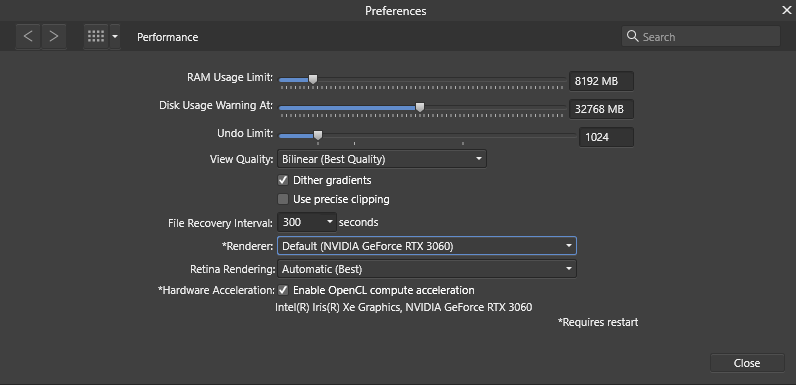This screenshot has height=386, width=796.
Task: Click the RAM Usage Limit label
Action: [230, 78]
